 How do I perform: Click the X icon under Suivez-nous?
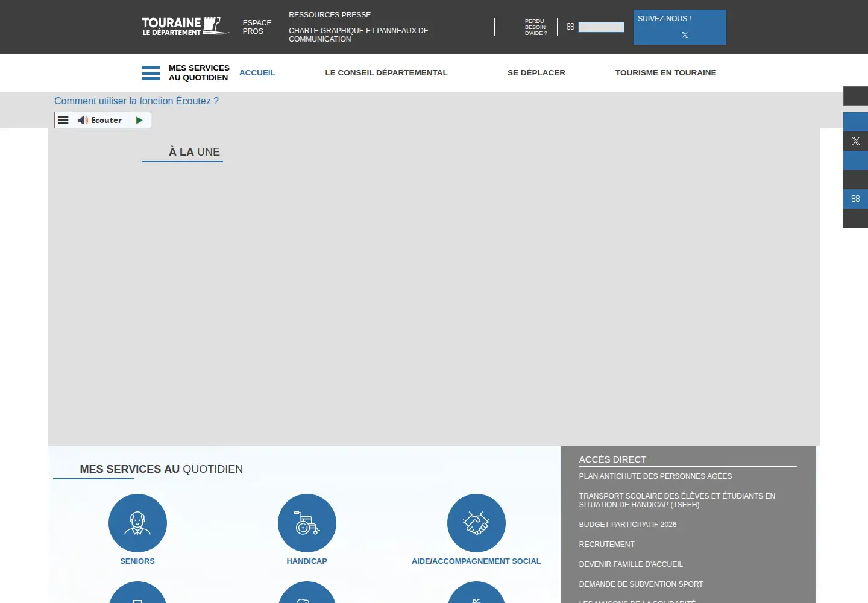tap(685, 35)
